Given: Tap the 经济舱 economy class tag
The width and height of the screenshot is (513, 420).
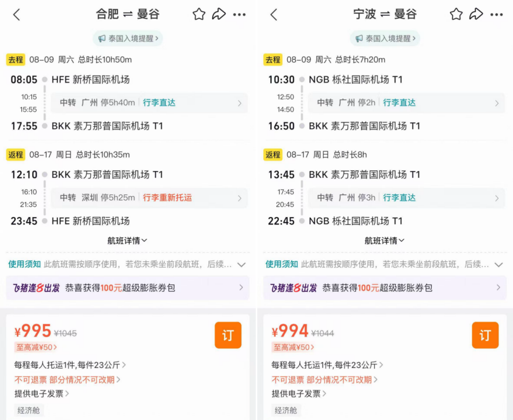Looking at the screenshot, I should point(29,410).
